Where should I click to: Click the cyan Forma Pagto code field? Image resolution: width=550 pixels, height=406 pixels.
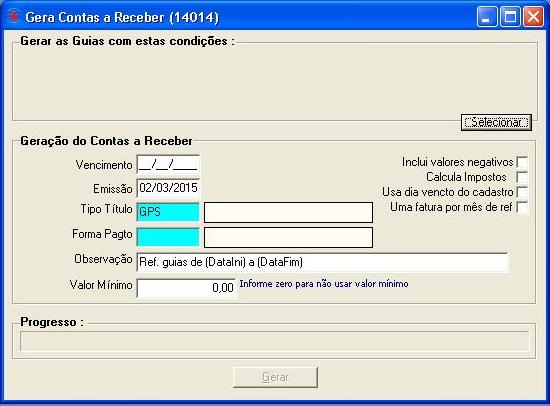coord(168,237)
